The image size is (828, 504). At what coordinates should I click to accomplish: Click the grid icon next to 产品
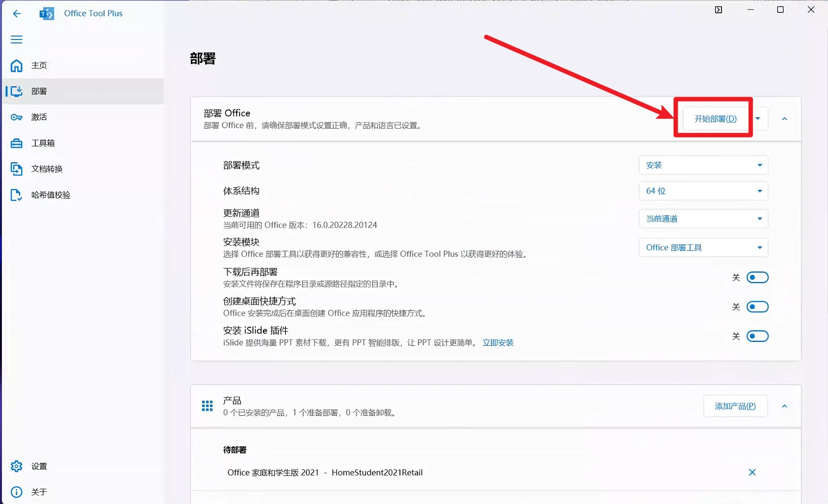tap(207, 406)
